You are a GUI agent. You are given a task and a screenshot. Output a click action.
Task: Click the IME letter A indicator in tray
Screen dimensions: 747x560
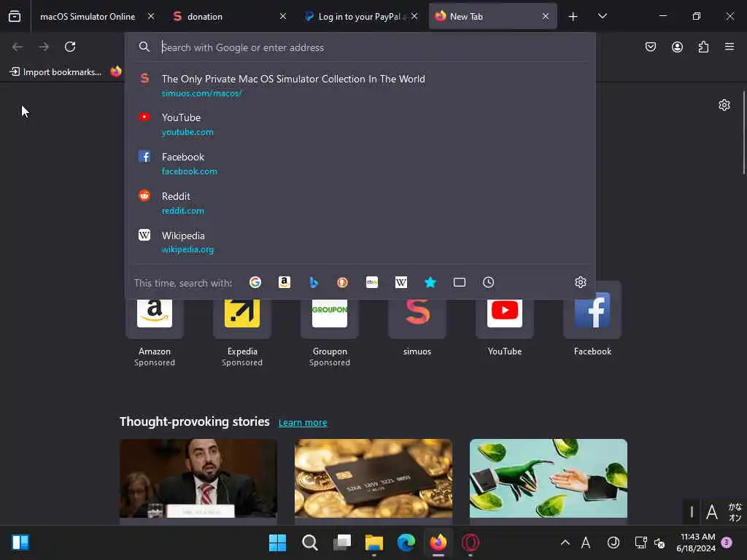click(x=586, y=542)
